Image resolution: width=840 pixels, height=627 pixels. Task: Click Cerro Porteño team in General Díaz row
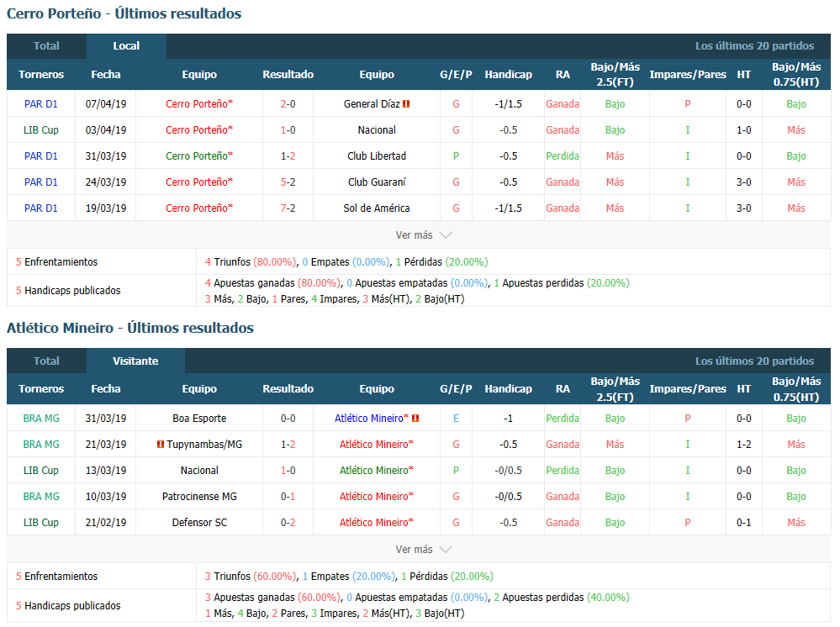pyautogui.click(x=199, y=104)
